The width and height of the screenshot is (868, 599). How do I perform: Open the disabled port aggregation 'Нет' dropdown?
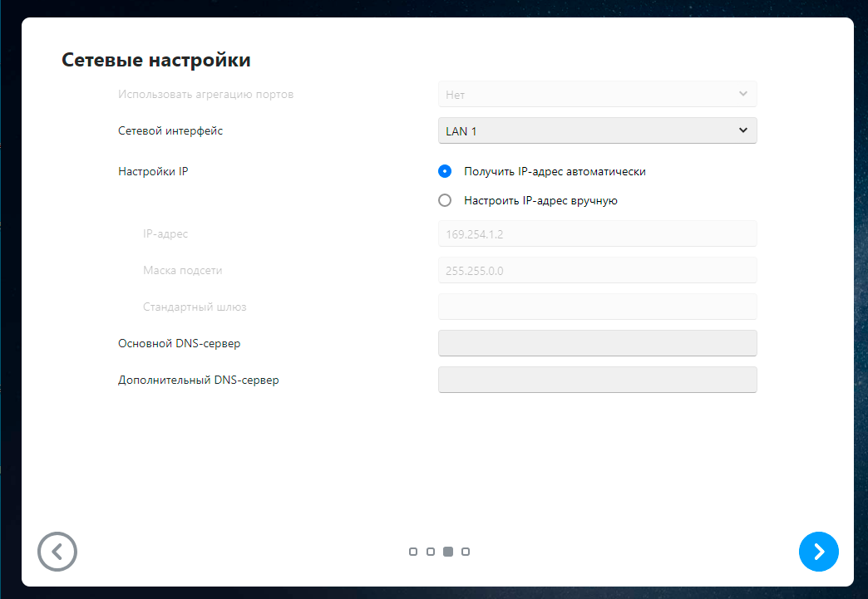(x=597, y=95)
